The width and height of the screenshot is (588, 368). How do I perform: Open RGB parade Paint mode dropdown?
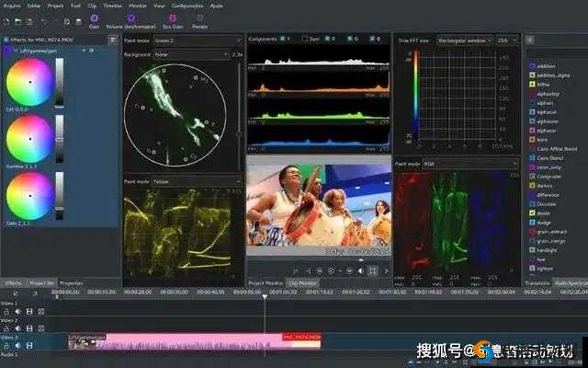[470, 164]
